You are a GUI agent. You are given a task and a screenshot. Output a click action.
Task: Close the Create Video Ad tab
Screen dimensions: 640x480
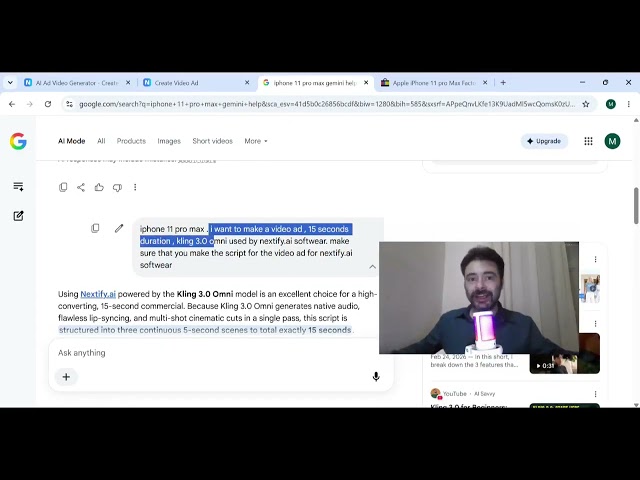247,82
